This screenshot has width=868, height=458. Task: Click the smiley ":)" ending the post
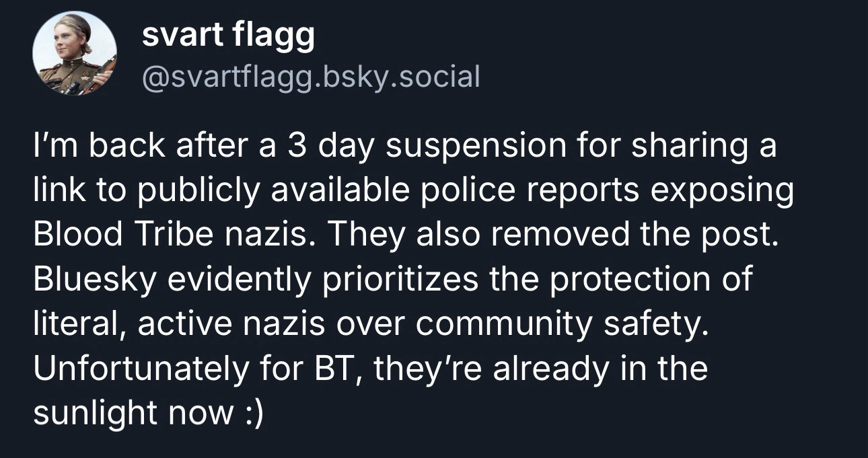coord(250,414)
